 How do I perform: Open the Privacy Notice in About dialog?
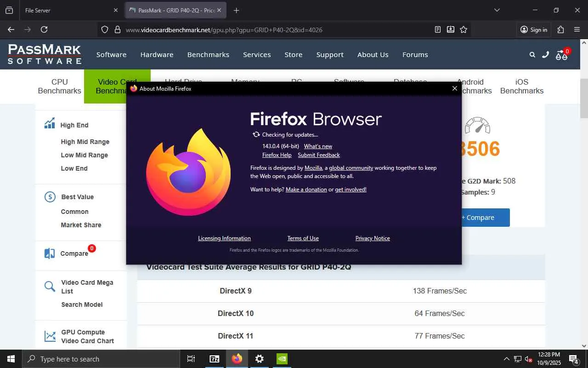[373, 238]
